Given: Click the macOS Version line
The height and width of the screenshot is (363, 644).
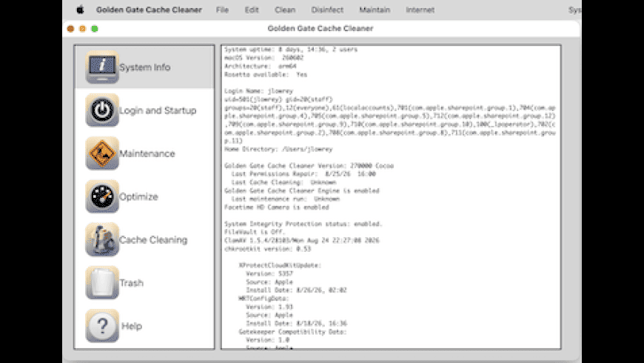Looking at the screenshot, I should [264, 58].
